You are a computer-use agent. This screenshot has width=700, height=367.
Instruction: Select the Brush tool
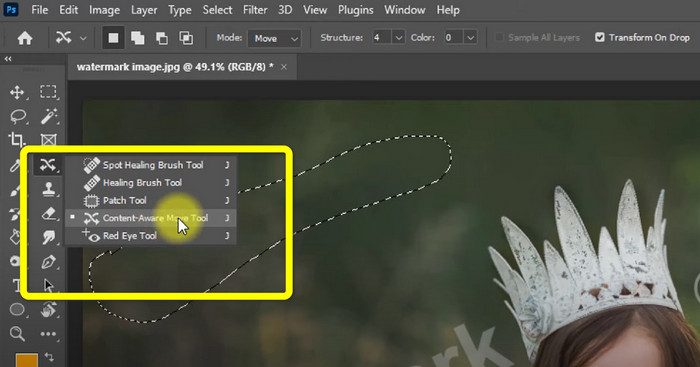[x=15, y=190]
